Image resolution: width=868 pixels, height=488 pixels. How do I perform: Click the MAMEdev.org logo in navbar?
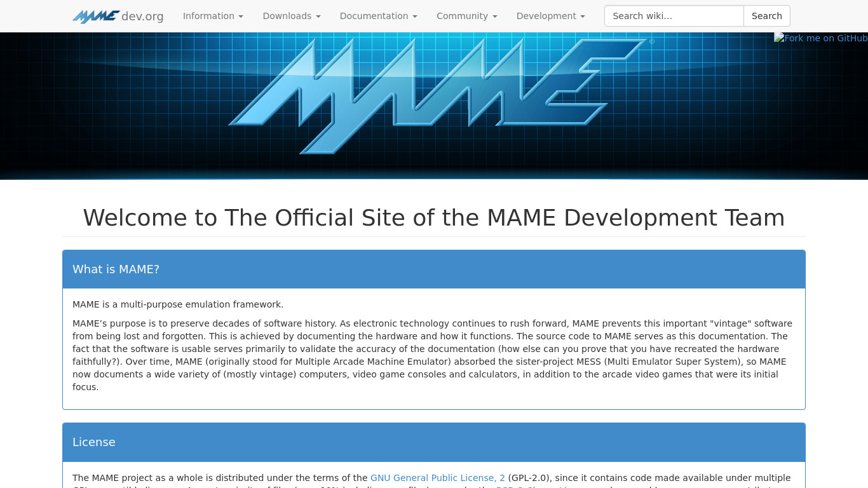tap(118, 16)
